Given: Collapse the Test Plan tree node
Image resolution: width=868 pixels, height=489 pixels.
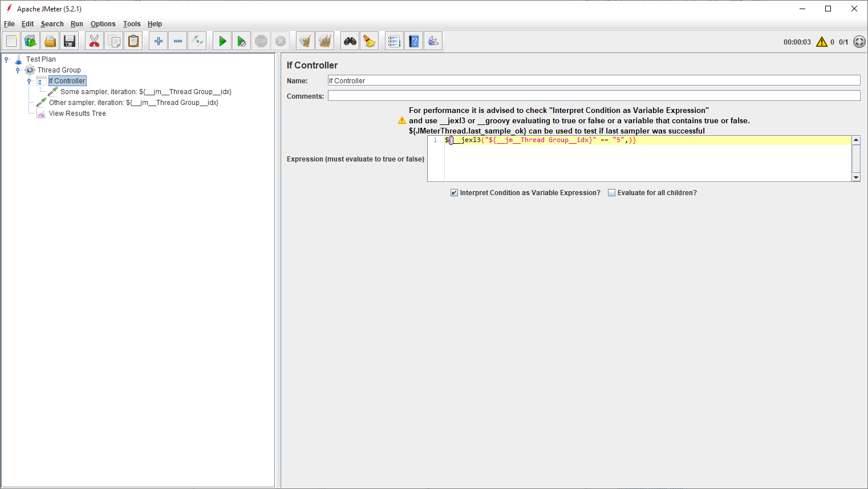Looking at the screenshot, I should click(6, 59).
